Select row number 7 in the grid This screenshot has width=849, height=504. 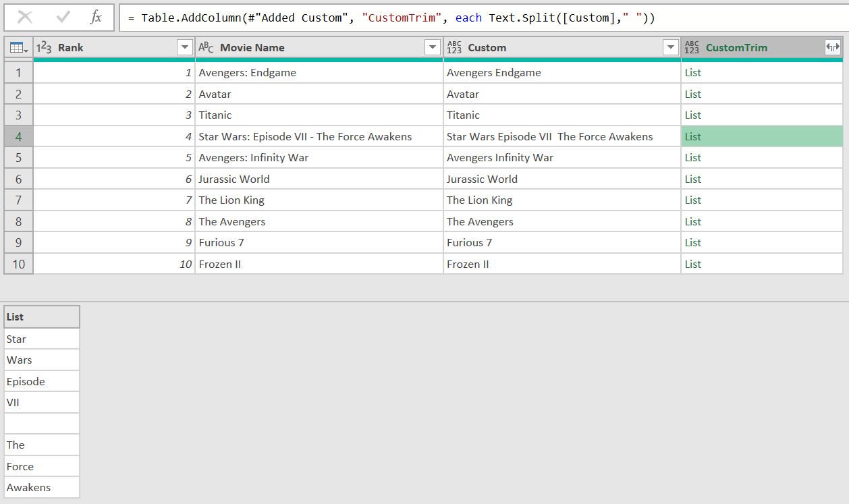pos(18,200)
